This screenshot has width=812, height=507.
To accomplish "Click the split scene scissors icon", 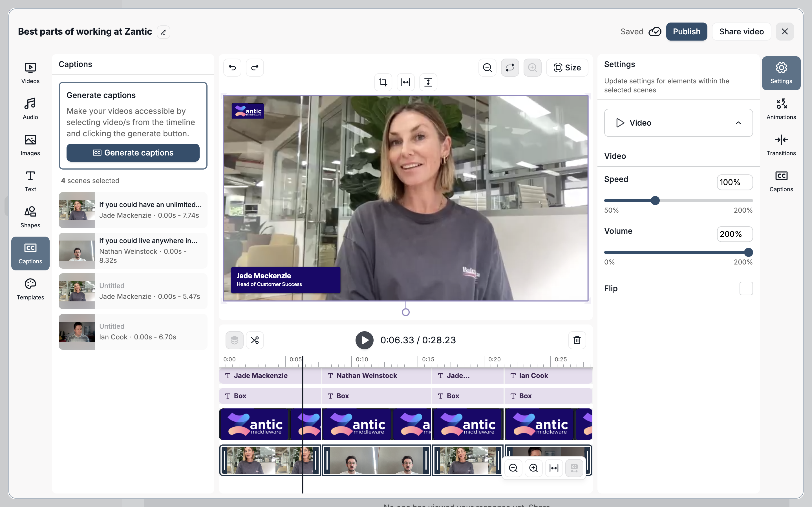I will pyautogui.click(x=255, y=340).
